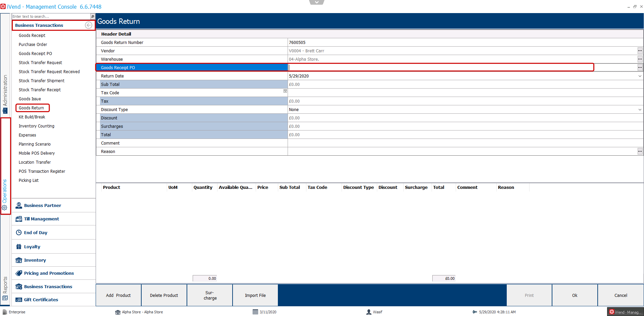
Task: Select Stock Transfer Shipment in the sidebar
Action: coord(42,81)
